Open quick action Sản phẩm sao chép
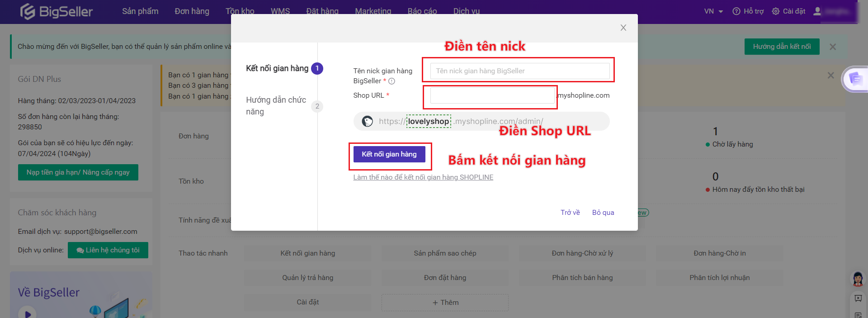 445,253
